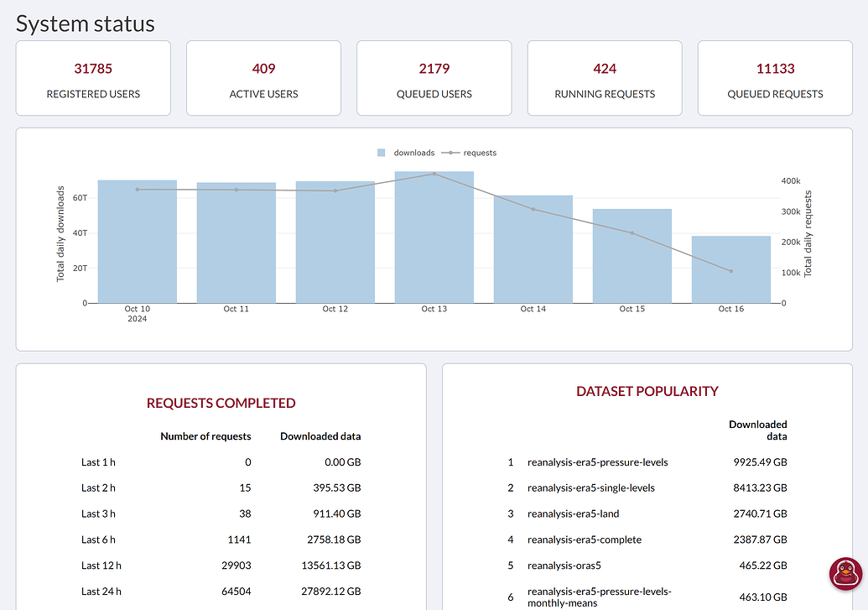
Task: Click the 9925.49 GB dataset value
Action: (760, 462)
